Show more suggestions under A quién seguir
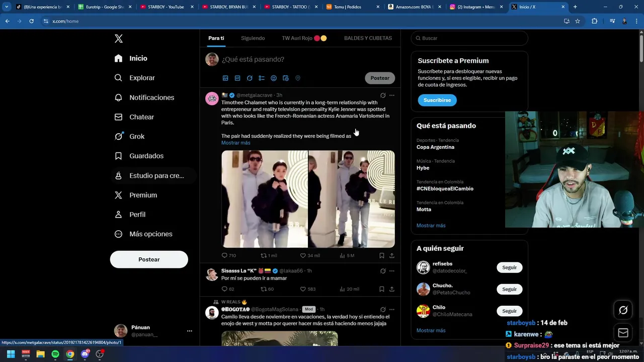Viewport: 644px width, 362px height. click(x=431, y=330)
